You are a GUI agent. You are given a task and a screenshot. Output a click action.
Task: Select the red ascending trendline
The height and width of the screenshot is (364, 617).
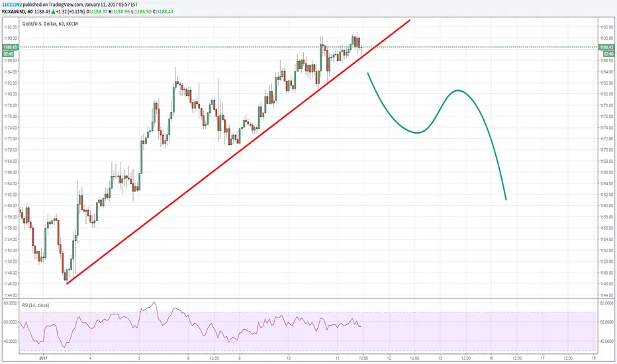click(238, 152)
